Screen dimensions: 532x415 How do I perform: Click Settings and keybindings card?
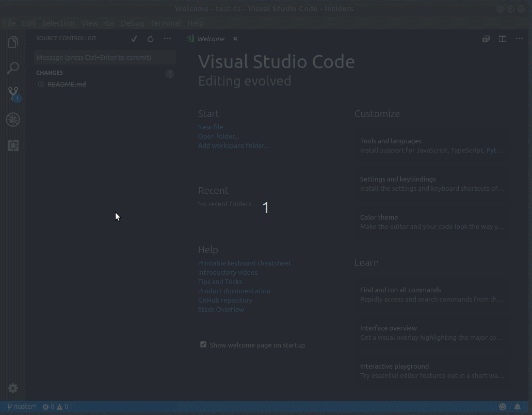(x=432, y=184)
